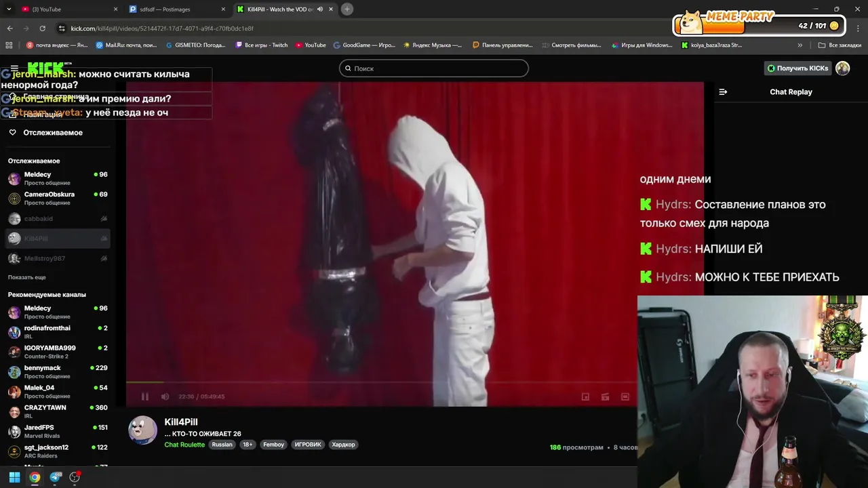Screen dimensions: 868x488
Task: Select the 18+ tag
Action: click(x=248, y=445)
